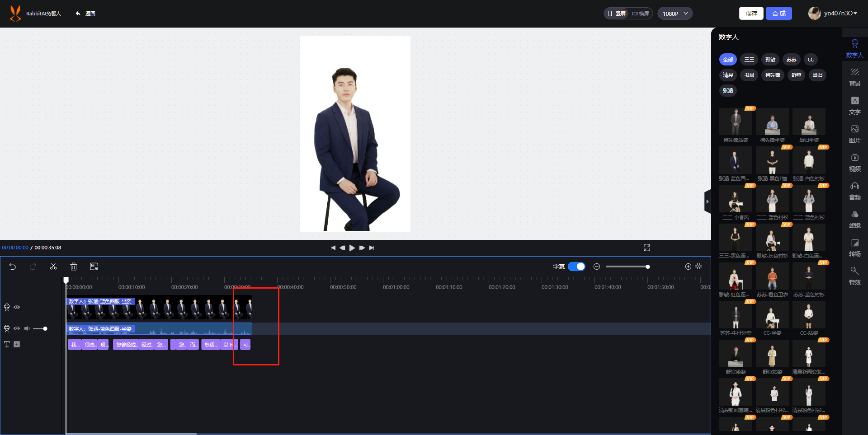Image resolution: width=868 pixels, height=435 pixels.
Task: Select the 梅先锋 filter tab
Action: tap(773, 75)
